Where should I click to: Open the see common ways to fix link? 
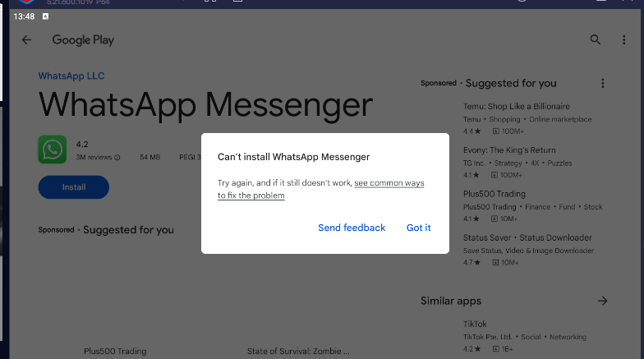tap(320, 189)
